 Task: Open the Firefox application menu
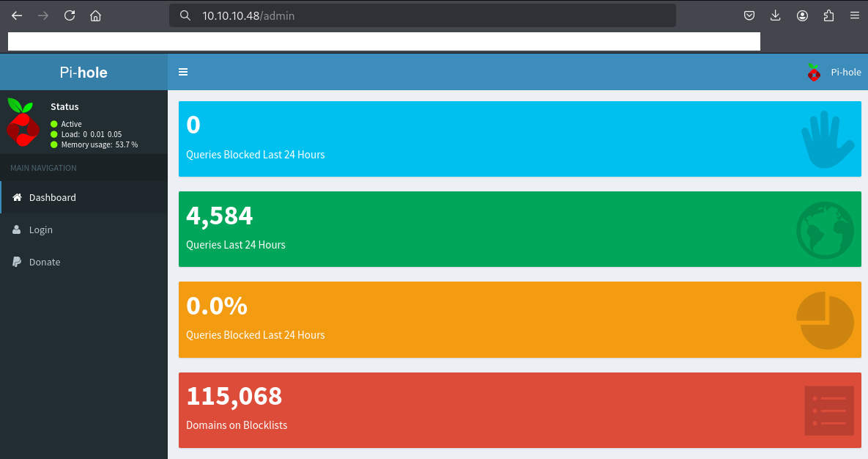854,15
